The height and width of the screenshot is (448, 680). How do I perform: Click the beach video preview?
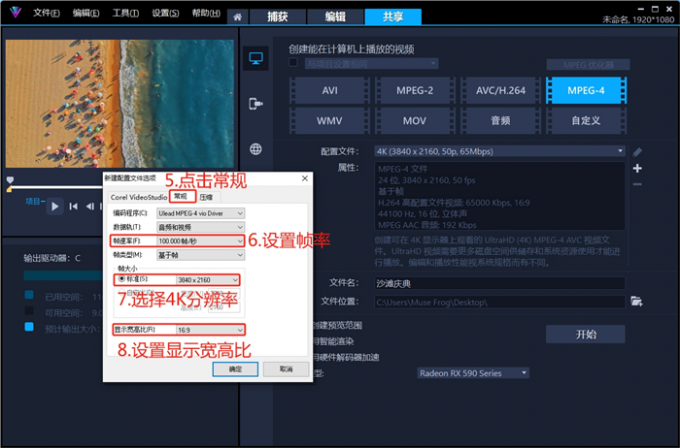coord(120,104)
